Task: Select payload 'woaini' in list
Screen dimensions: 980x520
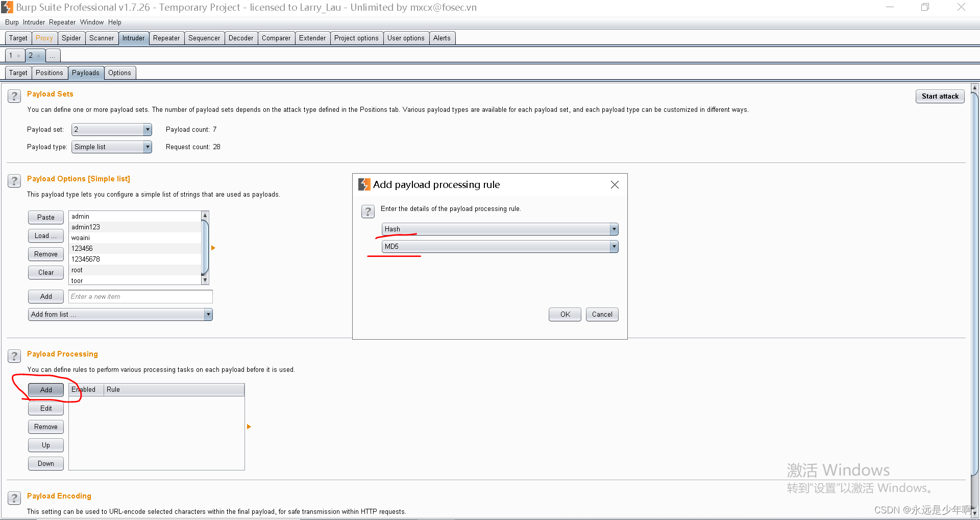Action: pyautogui.click(x=135, y=238)
